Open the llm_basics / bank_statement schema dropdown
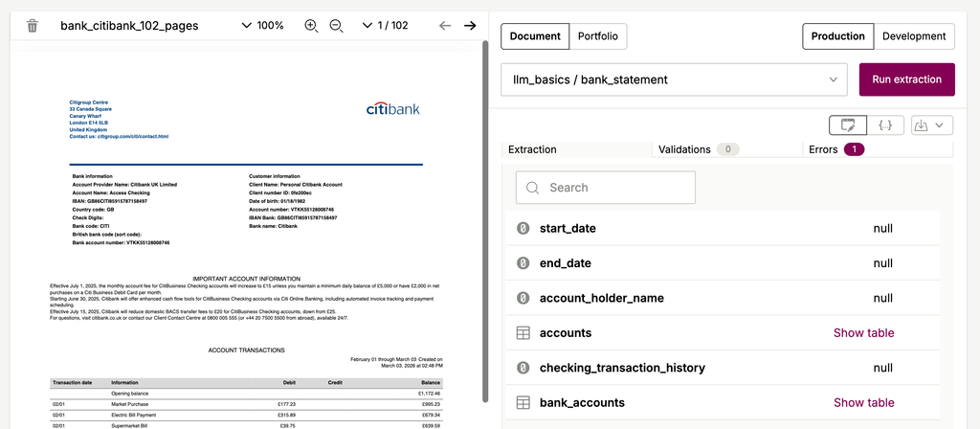This screenshot has width=980, height=429. 674,79
